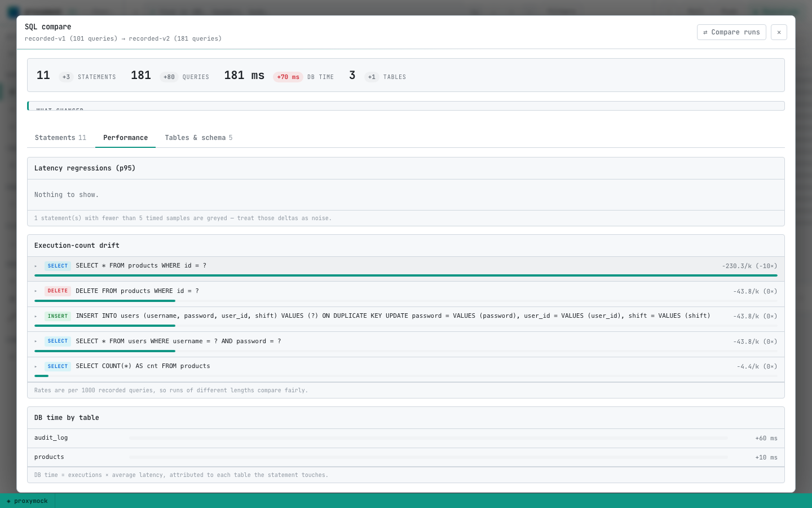Switch to the Statements tab

tap(60, 138)
